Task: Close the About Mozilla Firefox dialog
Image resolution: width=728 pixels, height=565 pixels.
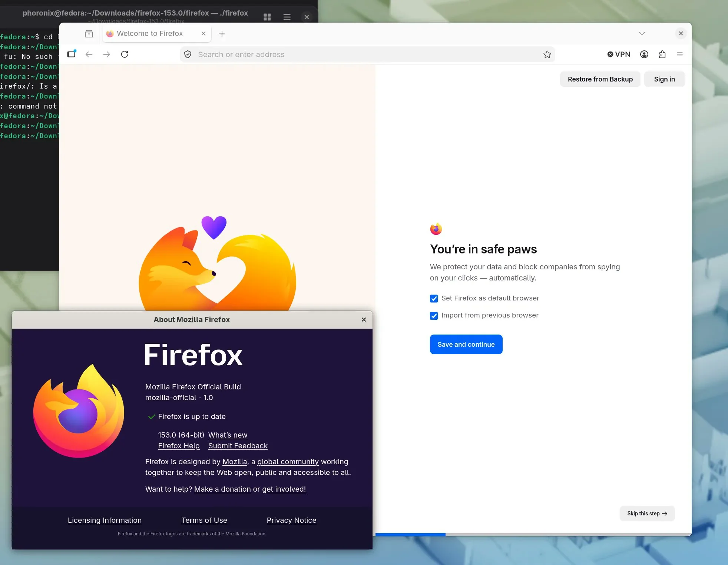Action: tap(364, 319)
